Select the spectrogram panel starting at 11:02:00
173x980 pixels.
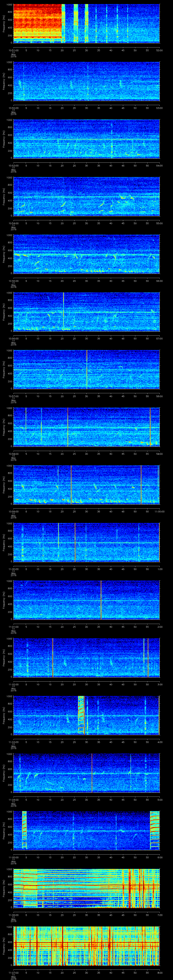pos(86,657)
